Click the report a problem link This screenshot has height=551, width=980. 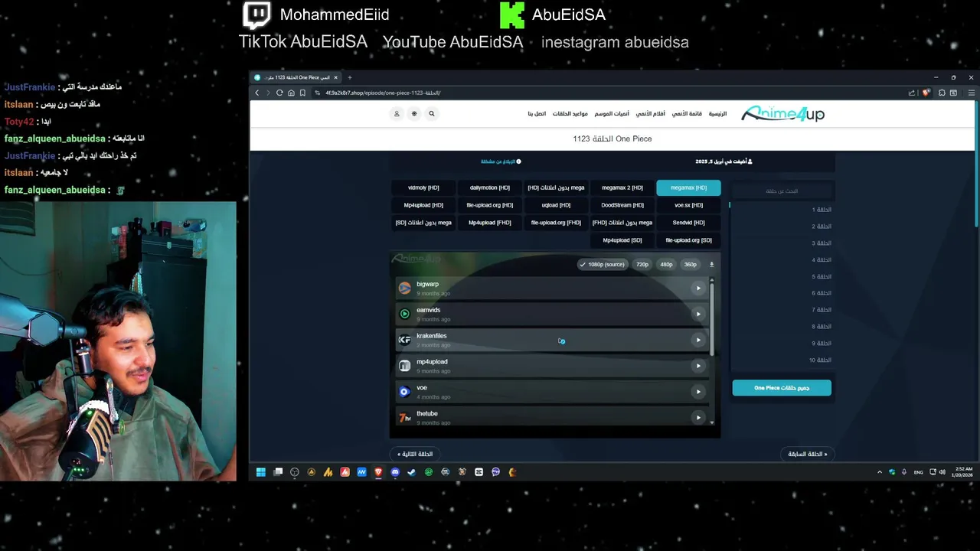(x=501, y=161)
